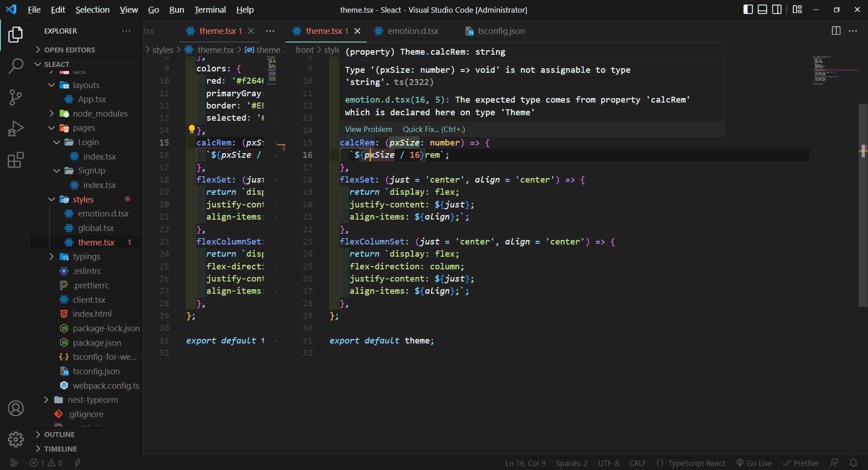Collapse the styles folder

click(86, 199)
